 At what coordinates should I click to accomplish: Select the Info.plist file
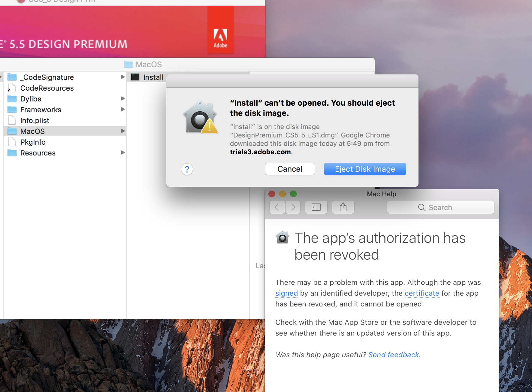pyautogui.click(x=65, y=120)
